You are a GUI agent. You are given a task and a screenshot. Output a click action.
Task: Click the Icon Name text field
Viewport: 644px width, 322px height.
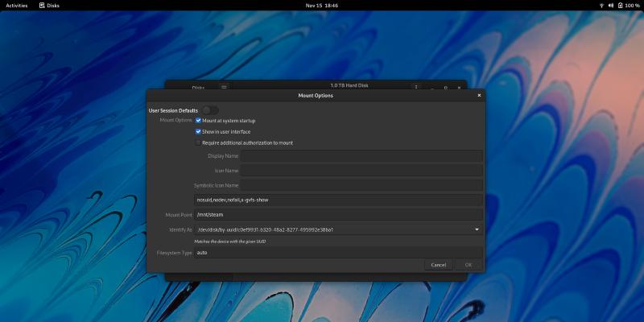pyautogui.click(x=361, y=171)
